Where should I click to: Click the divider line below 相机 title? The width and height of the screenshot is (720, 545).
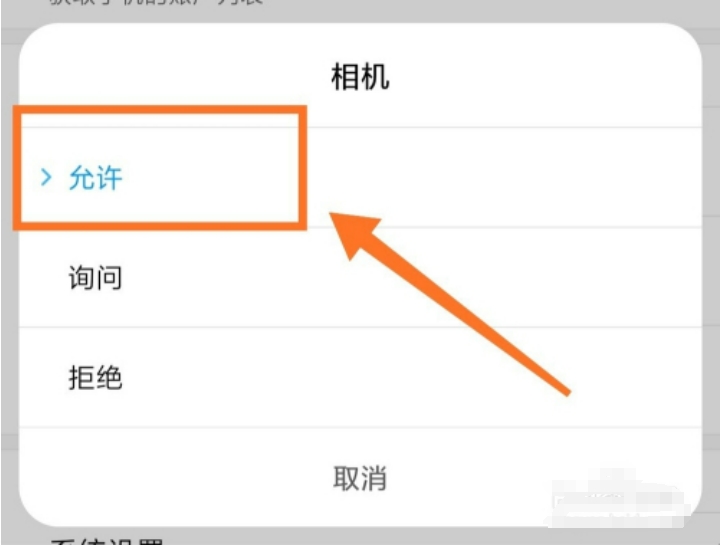pyautogui.click(x=504, y=127)
